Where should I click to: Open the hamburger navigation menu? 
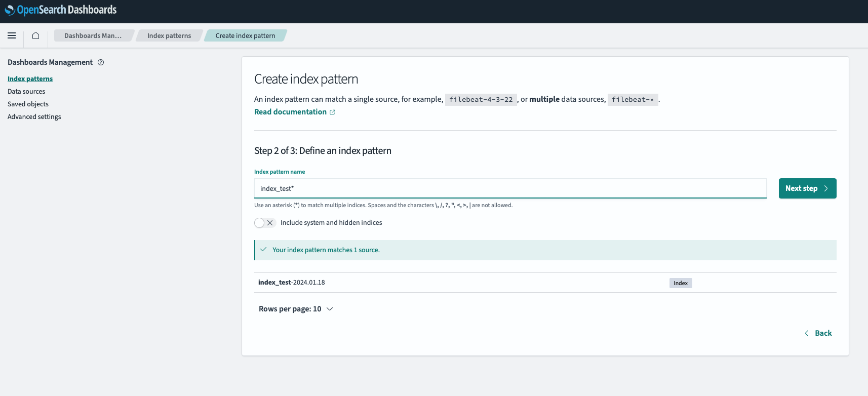tap(12, 35)
